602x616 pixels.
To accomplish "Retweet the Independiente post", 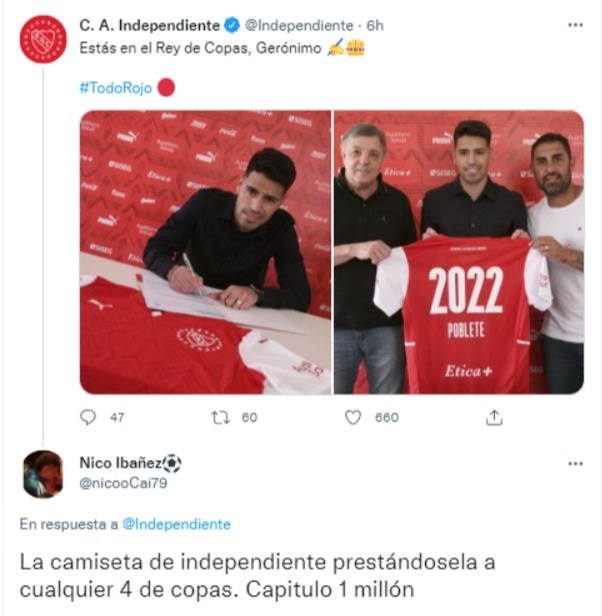I will [220, 417].
